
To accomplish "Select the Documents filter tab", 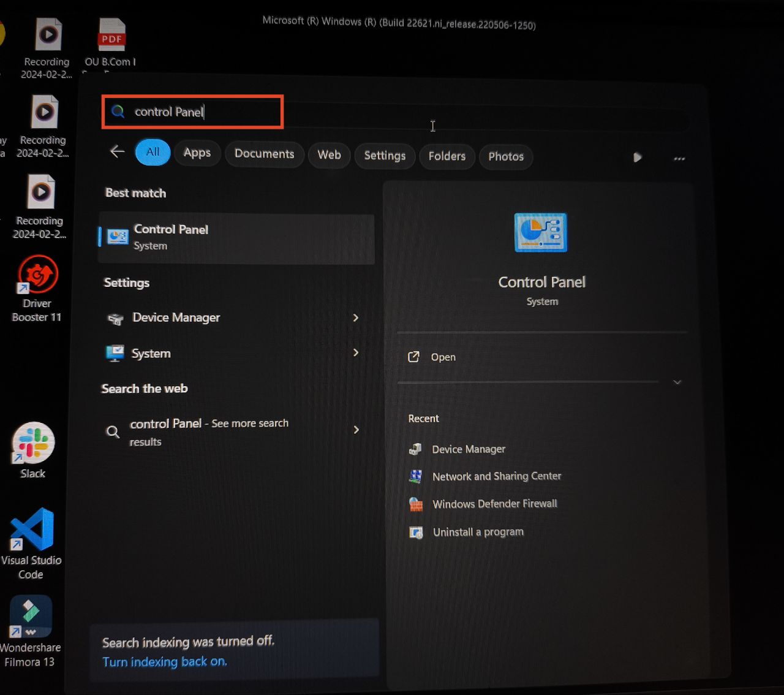I will tap(264, 154).
